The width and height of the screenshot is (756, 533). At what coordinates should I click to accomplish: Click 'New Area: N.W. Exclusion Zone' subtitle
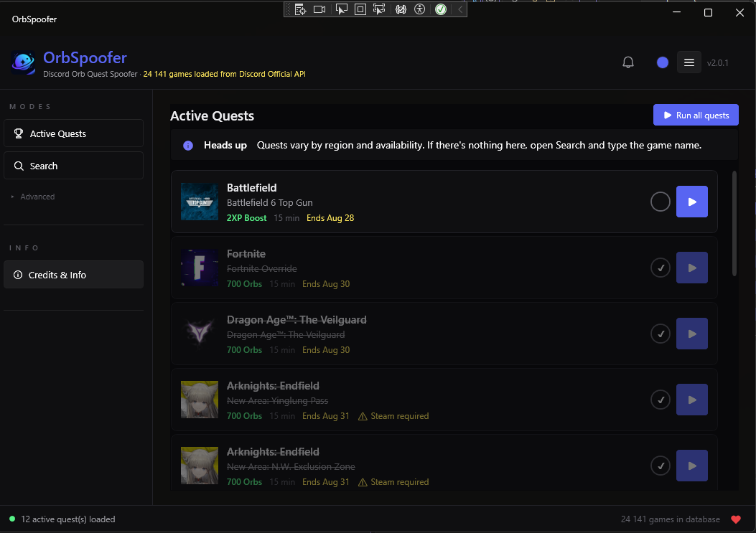point(291,466)
